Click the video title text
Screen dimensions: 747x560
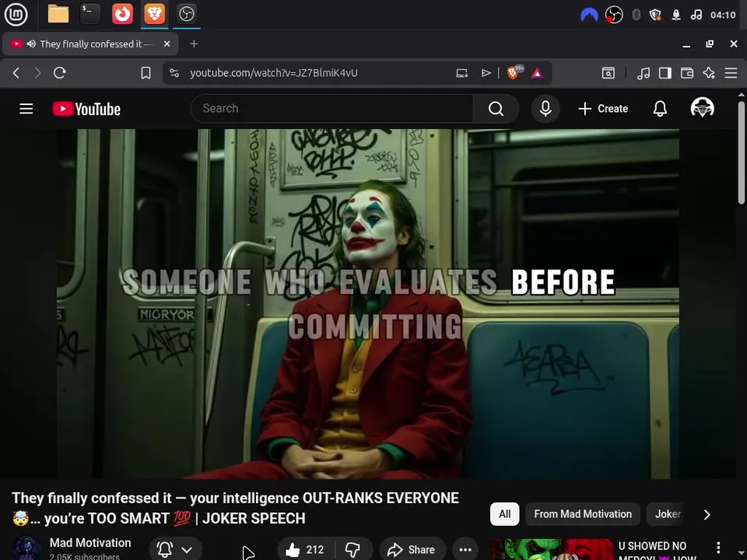click(235, 508)
